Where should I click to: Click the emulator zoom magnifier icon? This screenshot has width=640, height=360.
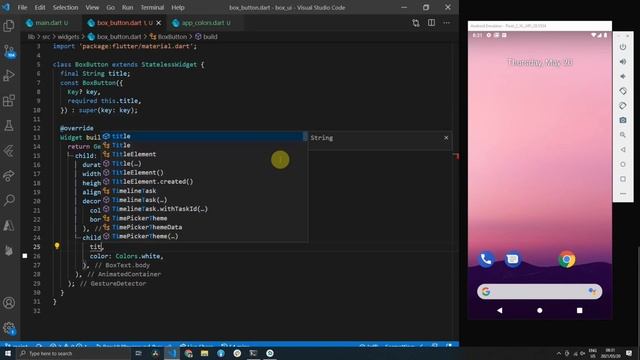click(623, 135)
